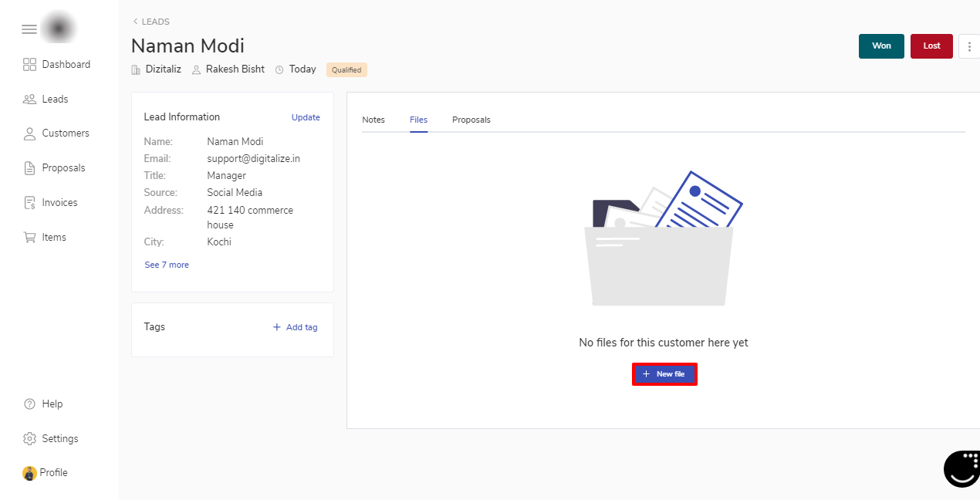The height and width of the screenshot is (500, 980).
Task: Click Update in Lead Information
Action: tap(306, 117)
